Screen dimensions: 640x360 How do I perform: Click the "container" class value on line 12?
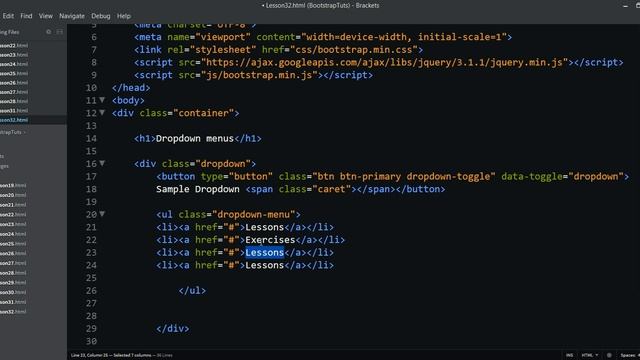tap(203, 113)
